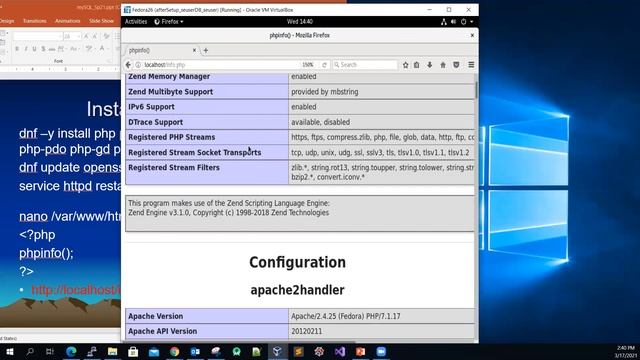The height and width of the screenshot is (360, 640).
Task: Open Microsoft Store from taskbar
Action: click(x=133, y=351)
